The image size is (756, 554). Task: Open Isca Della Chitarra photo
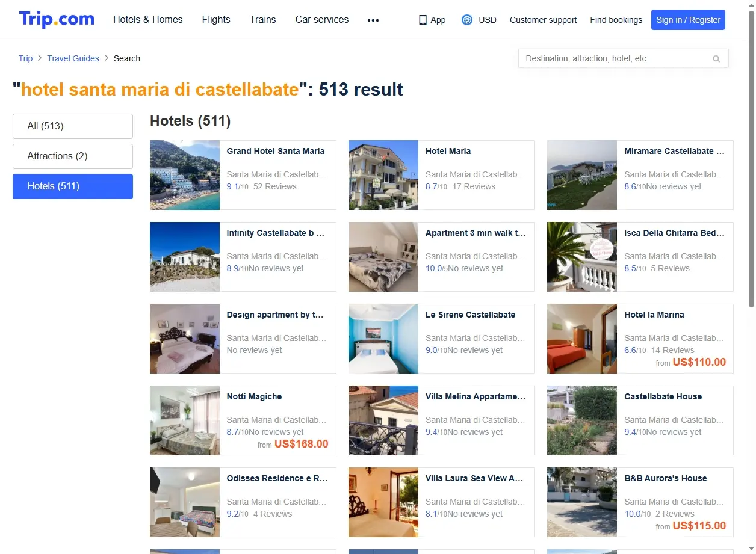[582, 257]
